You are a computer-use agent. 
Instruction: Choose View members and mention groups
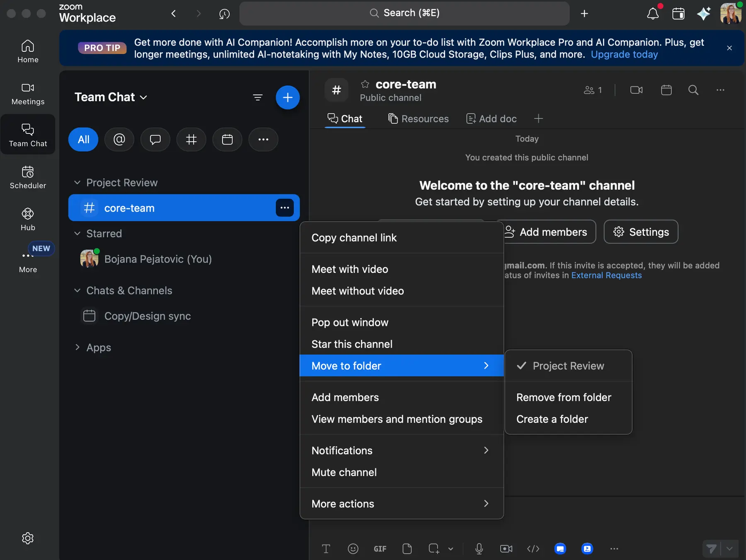point(402,419)
